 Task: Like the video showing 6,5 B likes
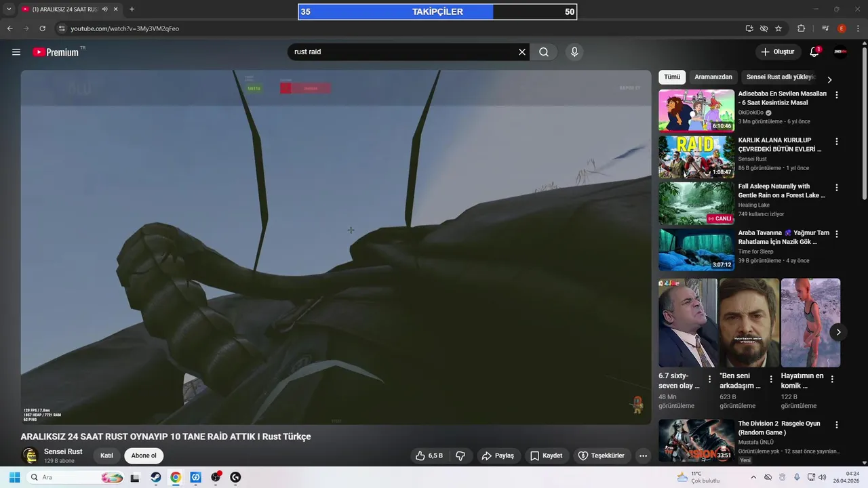pyautogui.click(x=429, y=455)
